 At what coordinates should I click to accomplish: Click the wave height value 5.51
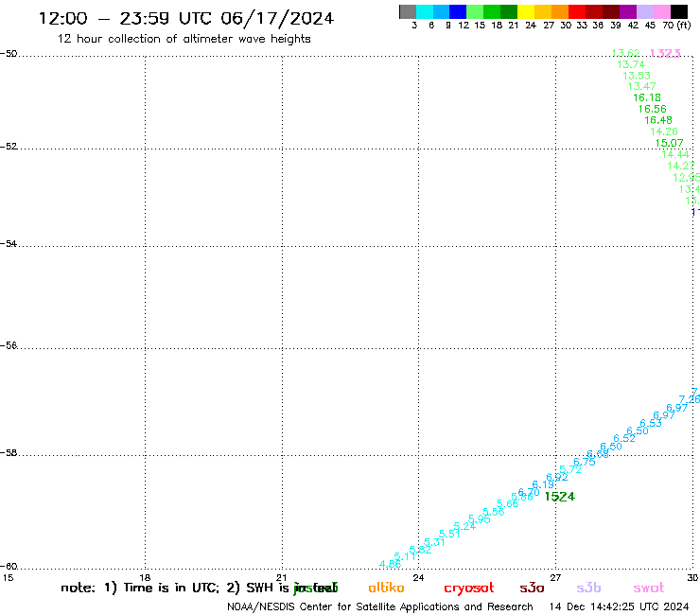pos(449,534)
